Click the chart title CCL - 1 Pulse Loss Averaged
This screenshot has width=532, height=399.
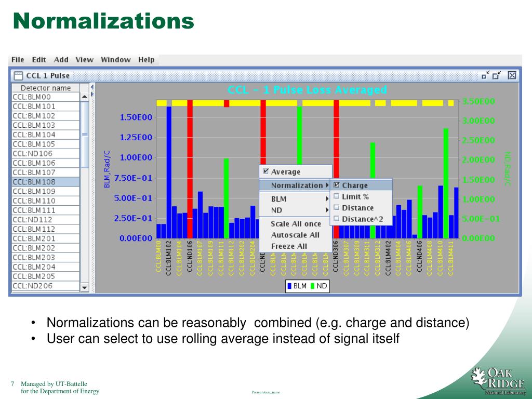[307, 90]
